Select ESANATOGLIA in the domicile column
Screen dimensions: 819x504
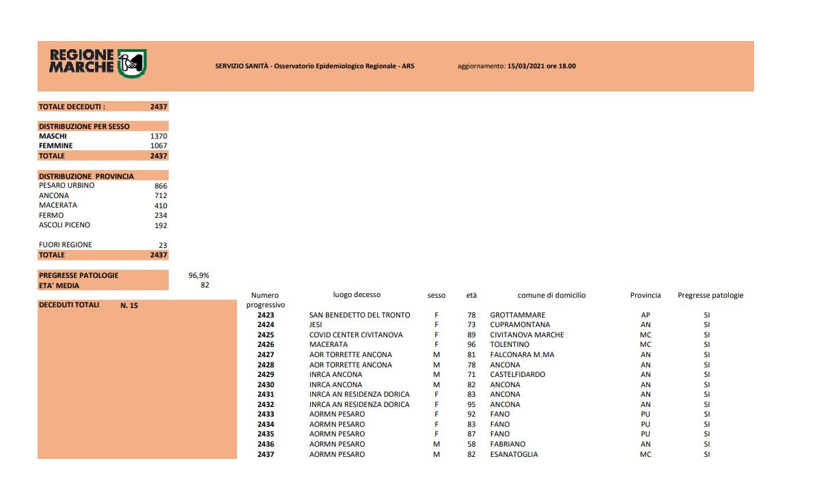pyautogui.click(x=514, y=454)
